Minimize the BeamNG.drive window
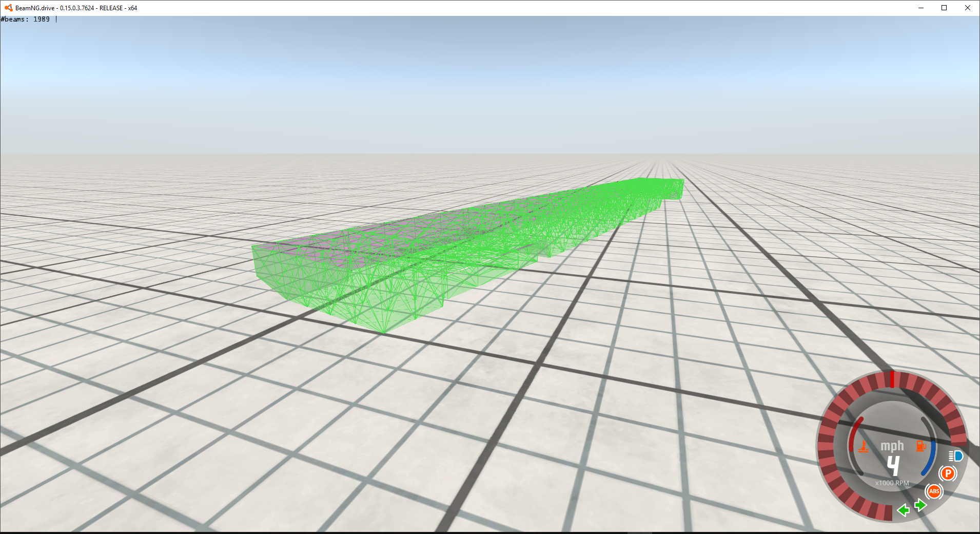The height and width of the screenshot is (534, 980). [x=920, y=8]
